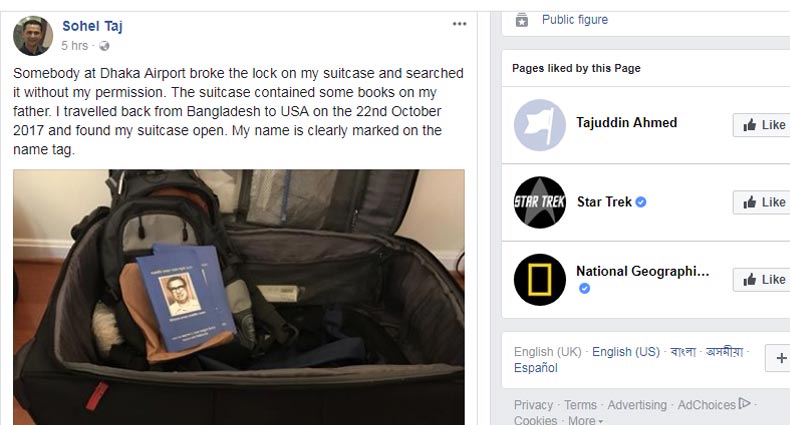This screenshot has width=790, height=425.
Task: Open the Privacy footer link
Action: (x=533, y=405)
